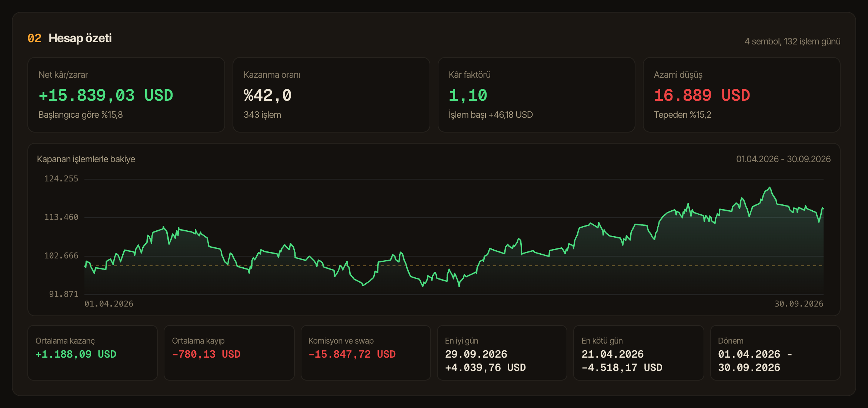Click the '+15.839,03 USD' net profit value
Viewport: 868px width, 408px height.
coord(106,95)
